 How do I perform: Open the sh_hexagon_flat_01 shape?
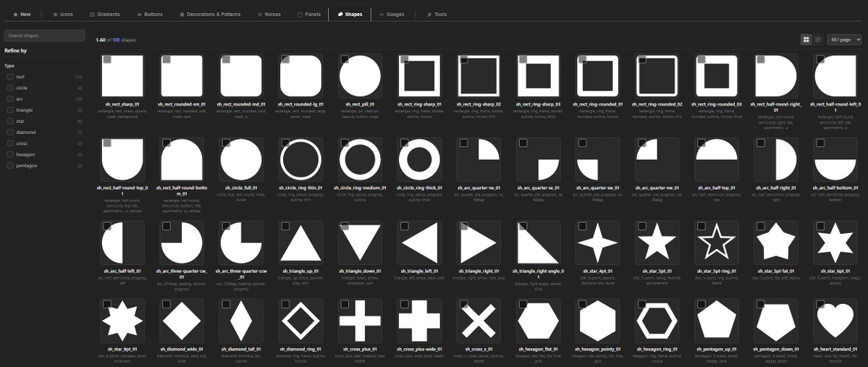pos(538,320)
